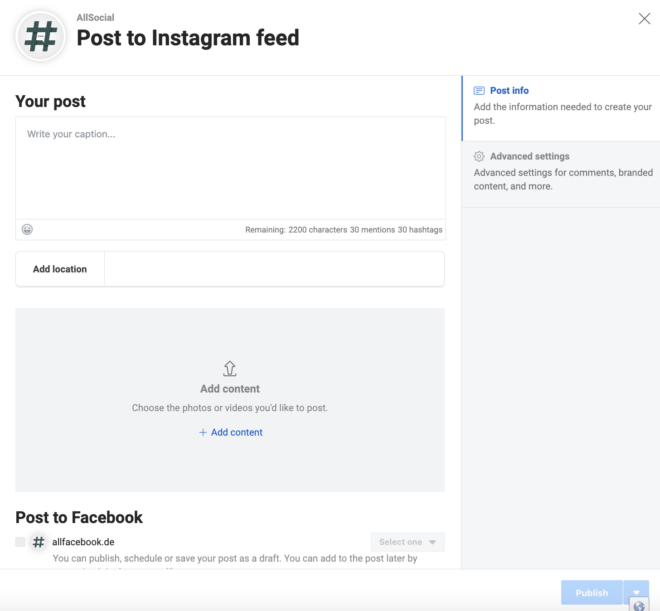Click the plus icon beside Add content
660x611 pixels.
(x=203, y=432)
